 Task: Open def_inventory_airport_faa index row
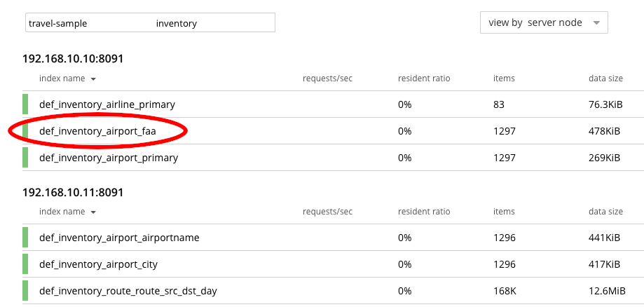coord(97,131)
